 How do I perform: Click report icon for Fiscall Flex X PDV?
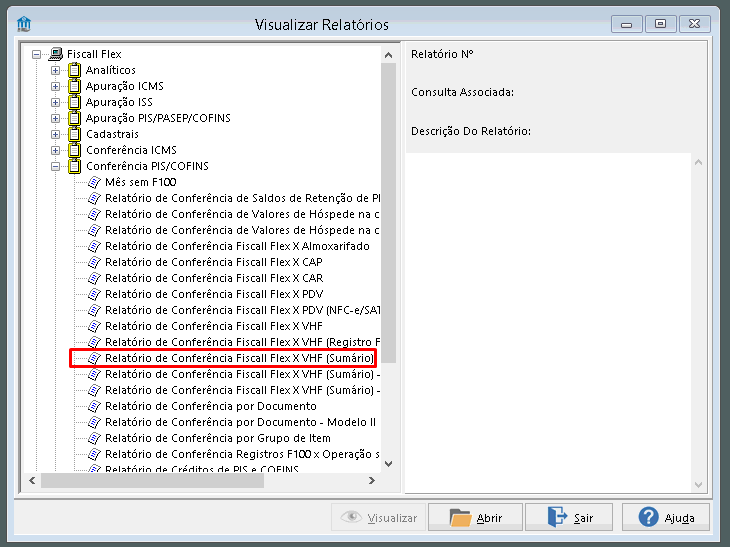[x=94, y=294]
